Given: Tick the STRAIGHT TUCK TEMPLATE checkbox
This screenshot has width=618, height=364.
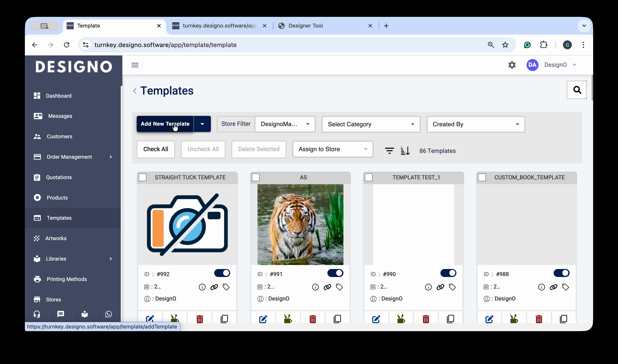Looking at the screenshot, I should click(143, 177).
